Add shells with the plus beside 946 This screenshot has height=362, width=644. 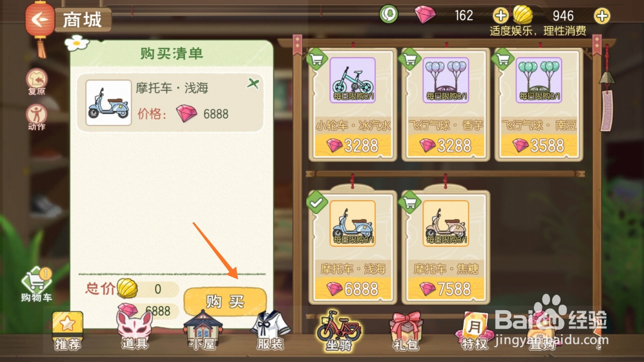click(602, 16)
